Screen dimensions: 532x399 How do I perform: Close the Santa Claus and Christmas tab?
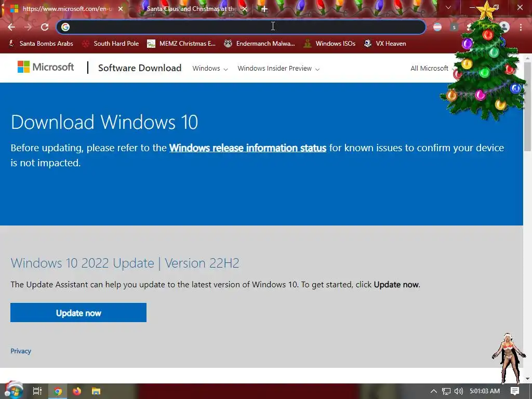pyautogui.click(x=245, y=9)
